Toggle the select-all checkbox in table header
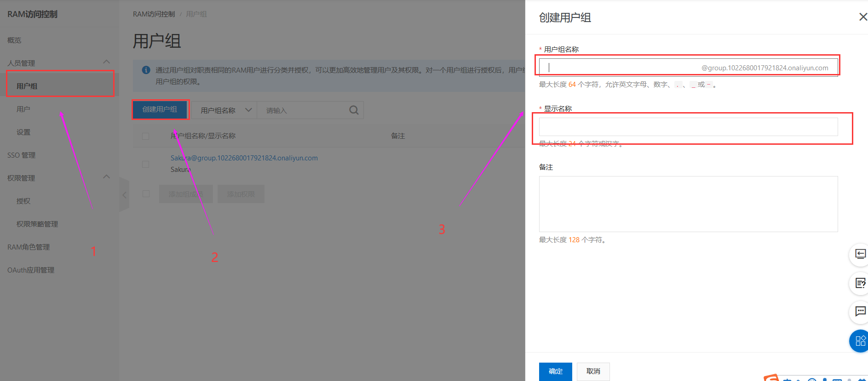Image resolution: width=868 pixels, height=381 pixels. pos(146,136)
